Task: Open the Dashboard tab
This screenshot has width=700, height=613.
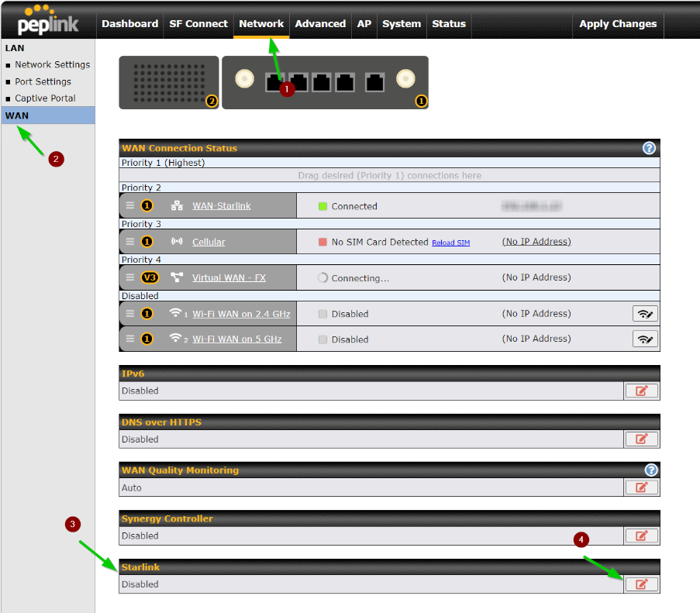Action: (129, 24)
